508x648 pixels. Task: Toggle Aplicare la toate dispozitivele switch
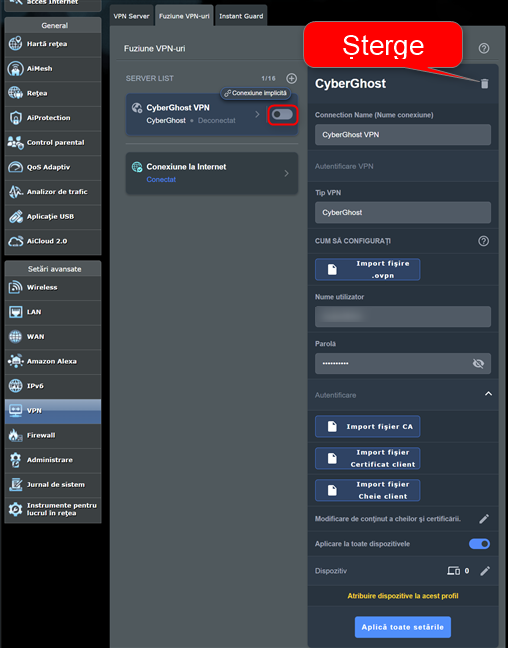(479, 544)
